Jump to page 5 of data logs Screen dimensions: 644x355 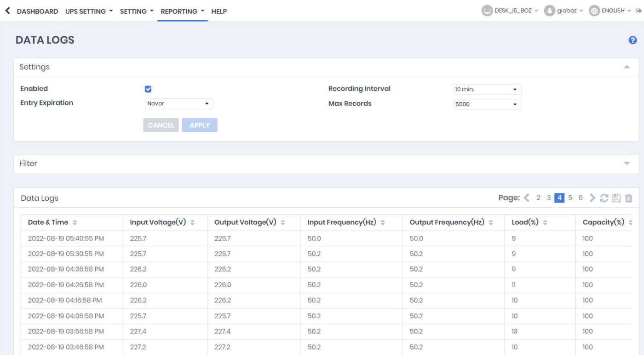[x=570, y=198]
